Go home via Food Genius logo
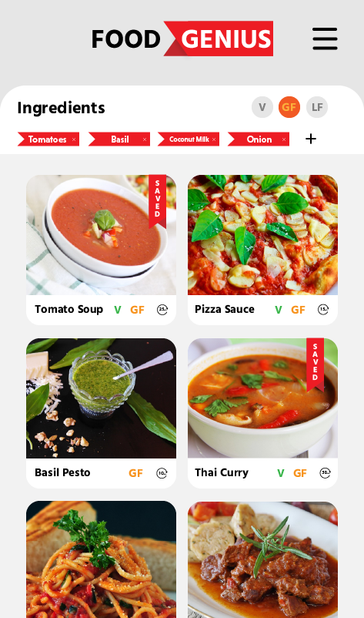This screenshot has height=618, width=364. pos(182,39)
